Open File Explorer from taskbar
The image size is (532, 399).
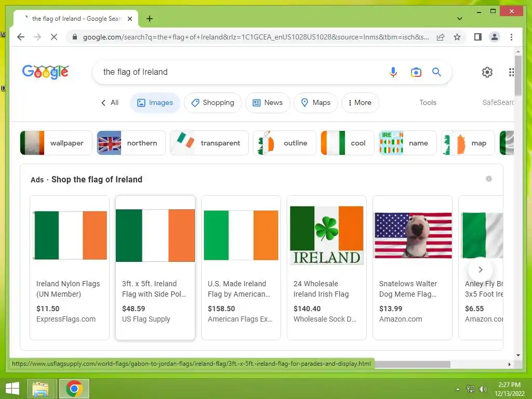pyautogui.click(x=41, y=389)
